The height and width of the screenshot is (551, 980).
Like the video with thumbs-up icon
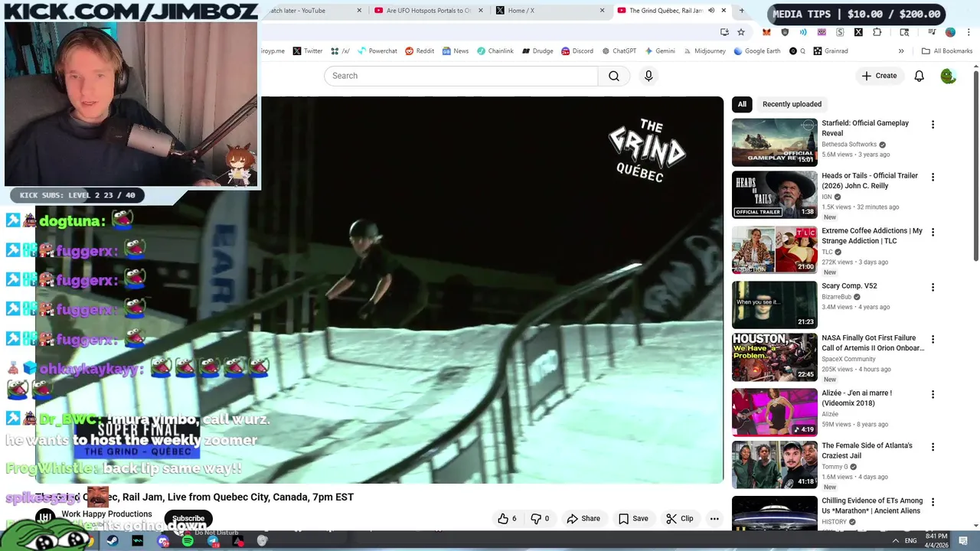[x=508, y=518]
